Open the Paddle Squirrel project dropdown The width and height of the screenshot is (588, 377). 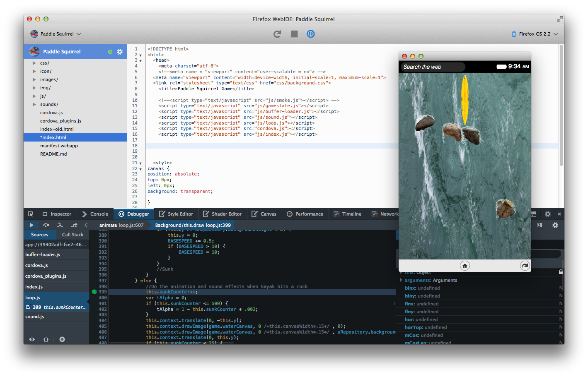pyautogui.click(x=56, y=34)
